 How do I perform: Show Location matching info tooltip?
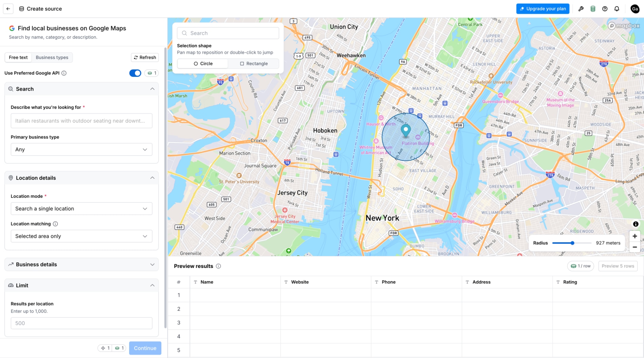(55, 224)
